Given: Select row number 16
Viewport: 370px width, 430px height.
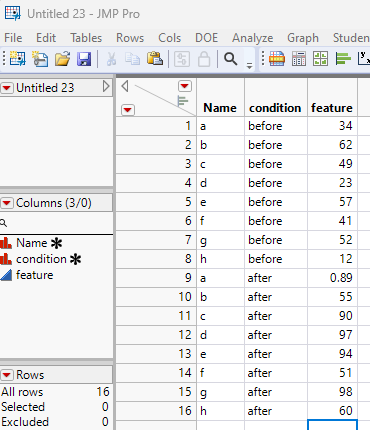Looking at the screenshot, I should [156, 411].
